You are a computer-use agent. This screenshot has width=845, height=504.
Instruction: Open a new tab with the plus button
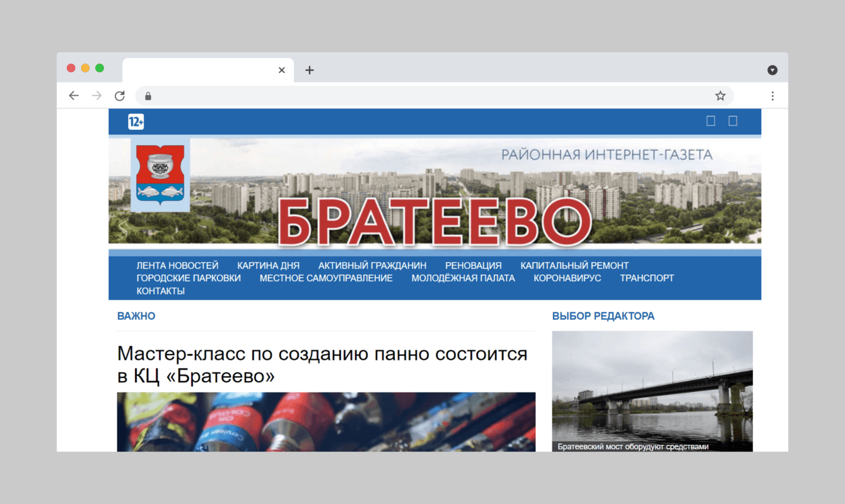coord(309,70)
